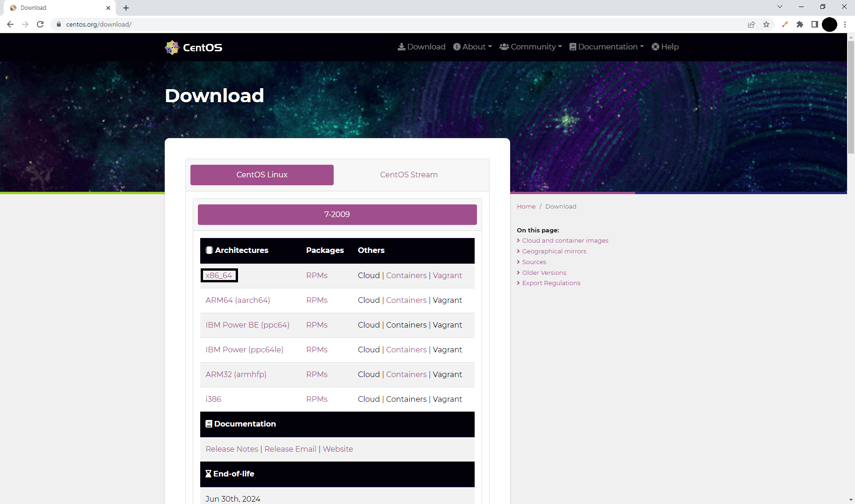Open a new browser tab
Screen dimensions: 855x504
[126, 8]
